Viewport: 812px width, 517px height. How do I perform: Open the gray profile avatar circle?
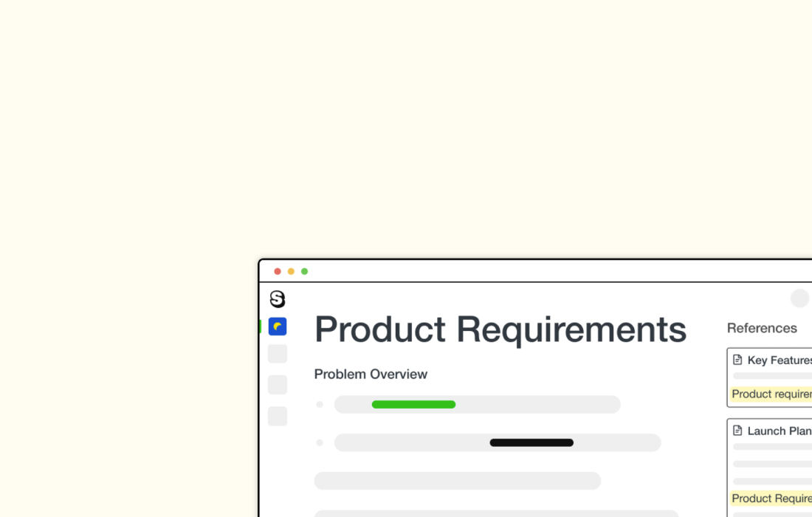(x=800, y=298)
